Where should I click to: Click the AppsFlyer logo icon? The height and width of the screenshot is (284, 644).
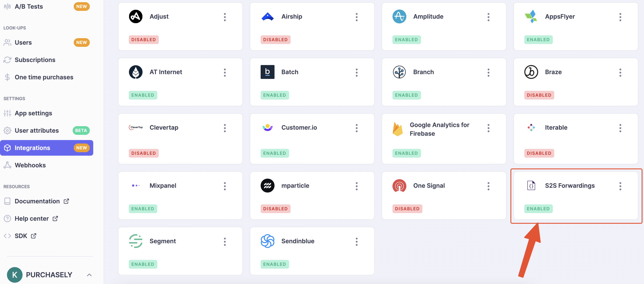coord(531,16)
